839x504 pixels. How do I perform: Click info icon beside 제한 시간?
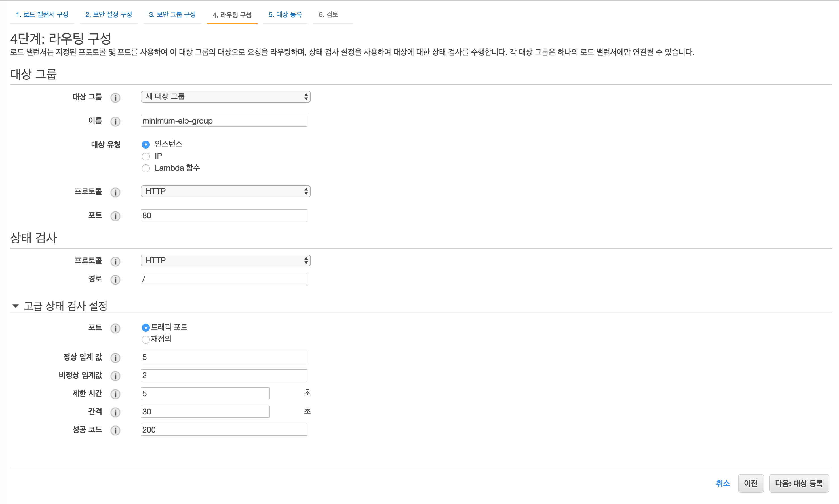[x=115, y=394]
